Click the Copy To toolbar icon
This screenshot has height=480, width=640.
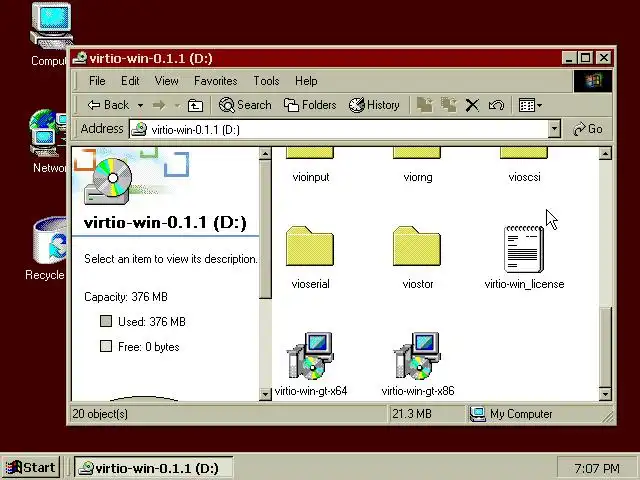point(449,105)
